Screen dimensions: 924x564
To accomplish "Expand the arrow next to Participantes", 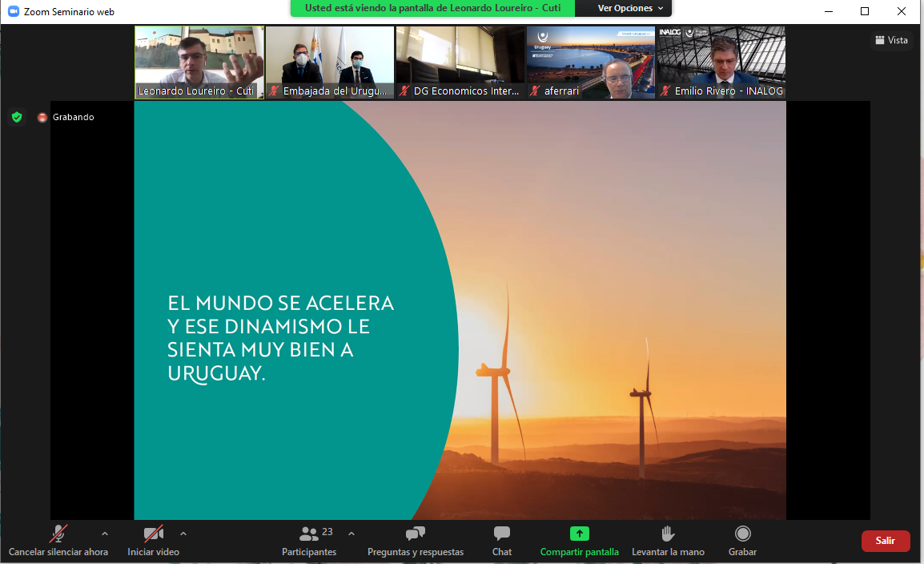I will [x=352, y=534].
